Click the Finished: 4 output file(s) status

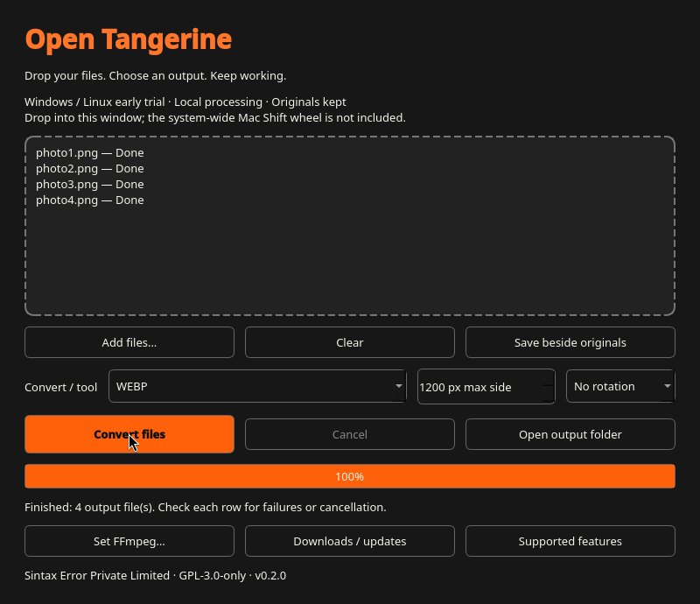[206, 508]
